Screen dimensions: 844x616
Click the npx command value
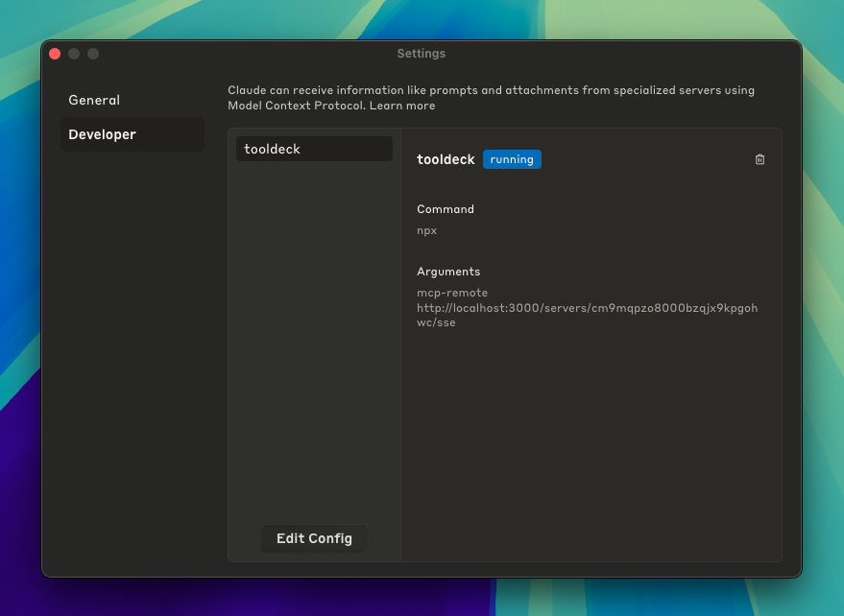tap(427, 231)
